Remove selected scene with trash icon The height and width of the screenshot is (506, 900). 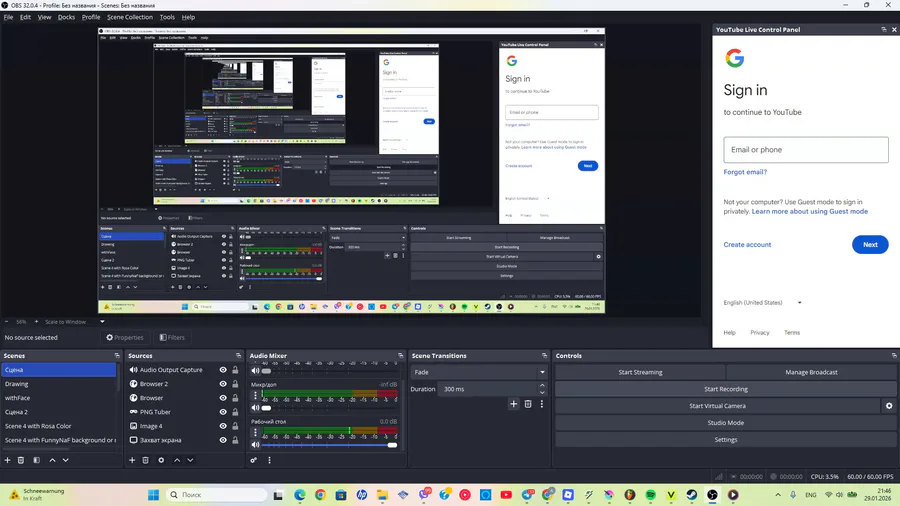click(21, 460)
